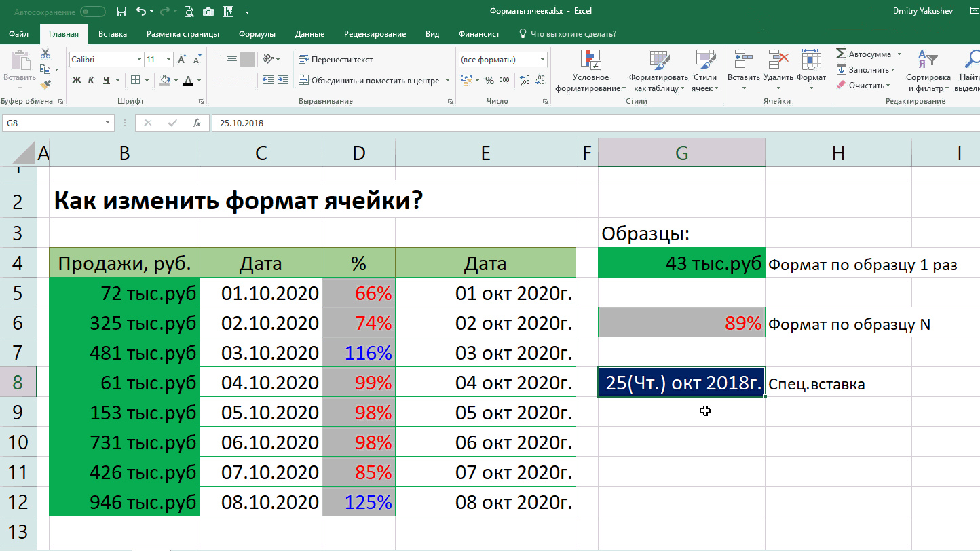
Task: Open Сортировка и фильтр menu
Action: (928, 71)
